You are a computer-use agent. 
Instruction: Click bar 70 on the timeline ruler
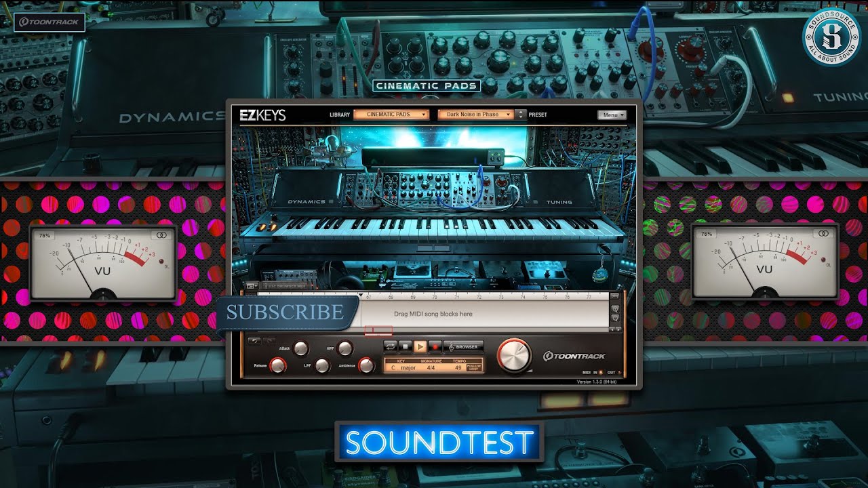[x=435, y=297]
